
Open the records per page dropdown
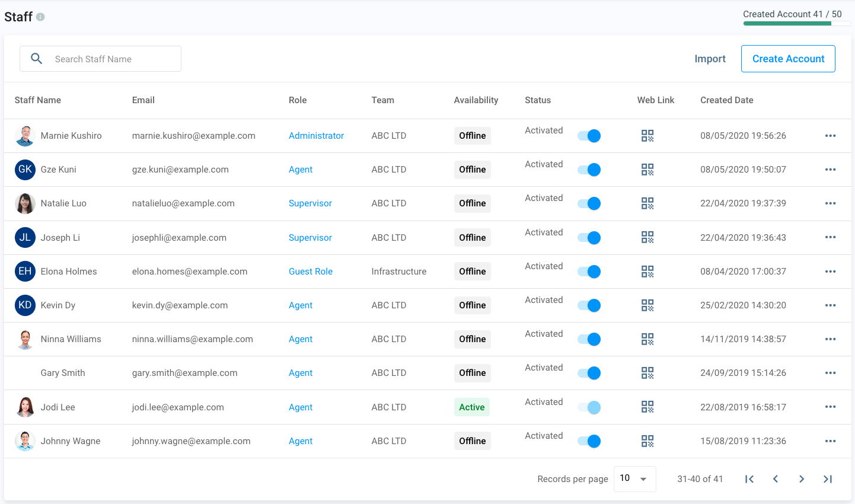click(x=634, y=479)
